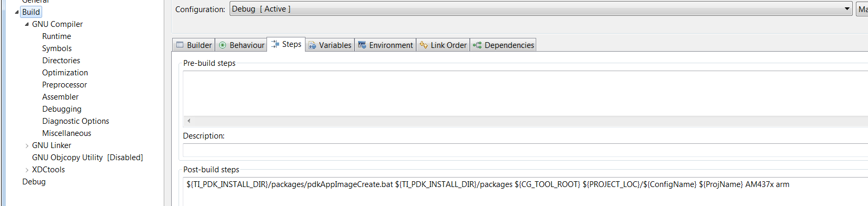Select the Behaviour tab icon
Image resolution: width=868 pixels, height=206 pixels.
click(222, 45)
